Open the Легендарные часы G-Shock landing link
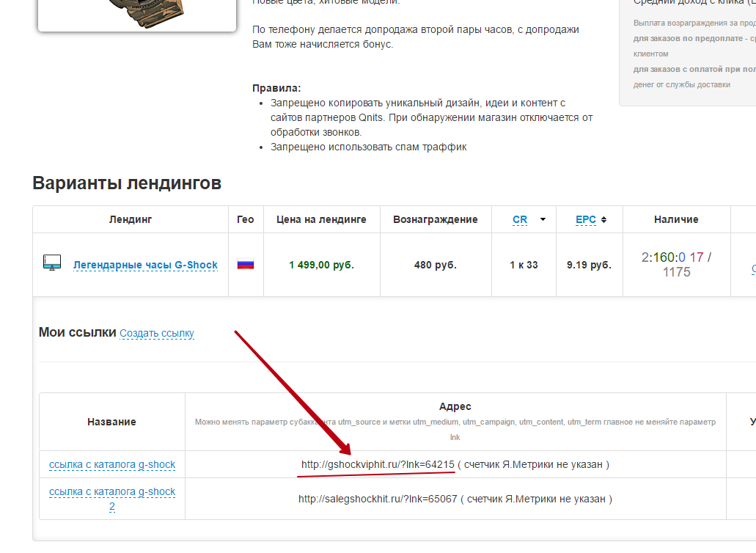The width and height of the screenshot is (756, 553). pos(145,265)
